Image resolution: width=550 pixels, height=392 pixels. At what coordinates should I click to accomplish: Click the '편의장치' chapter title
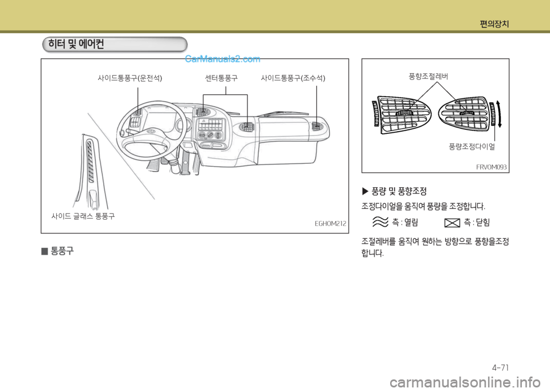[x=494, y=24]
